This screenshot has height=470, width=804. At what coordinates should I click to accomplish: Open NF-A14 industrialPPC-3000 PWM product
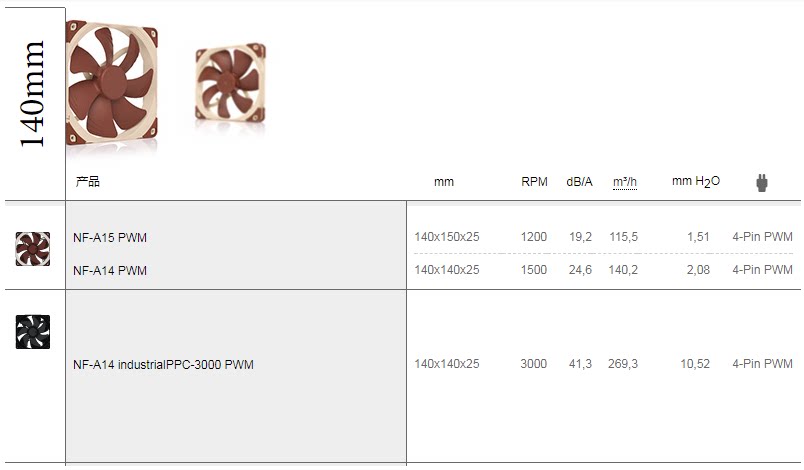[163, 365]
